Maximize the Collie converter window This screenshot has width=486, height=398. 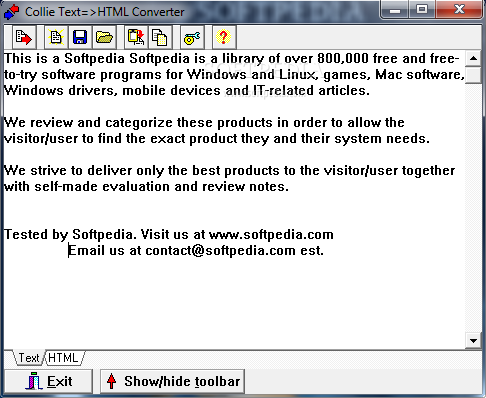pyautogui.click(x=422, y=10)
